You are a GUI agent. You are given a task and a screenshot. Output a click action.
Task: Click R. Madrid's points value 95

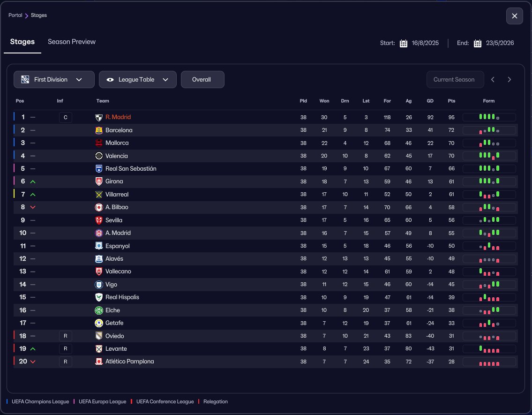pos(451,117)
